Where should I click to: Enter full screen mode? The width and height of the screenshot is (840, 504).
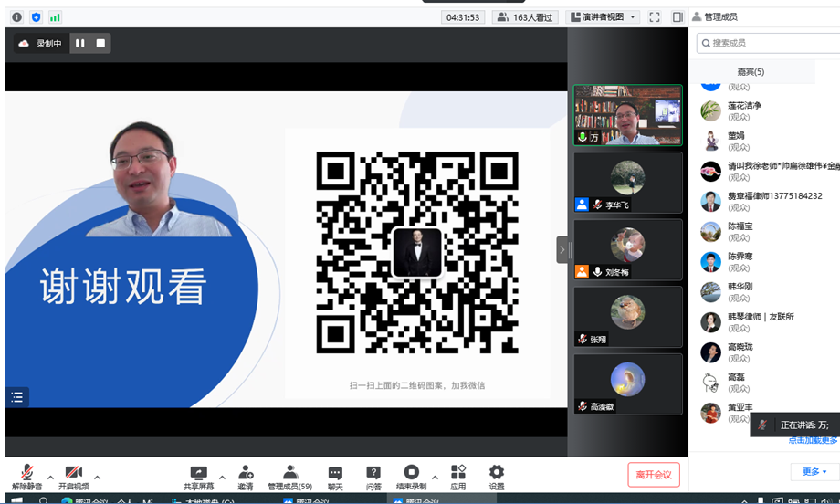[655, 17]
